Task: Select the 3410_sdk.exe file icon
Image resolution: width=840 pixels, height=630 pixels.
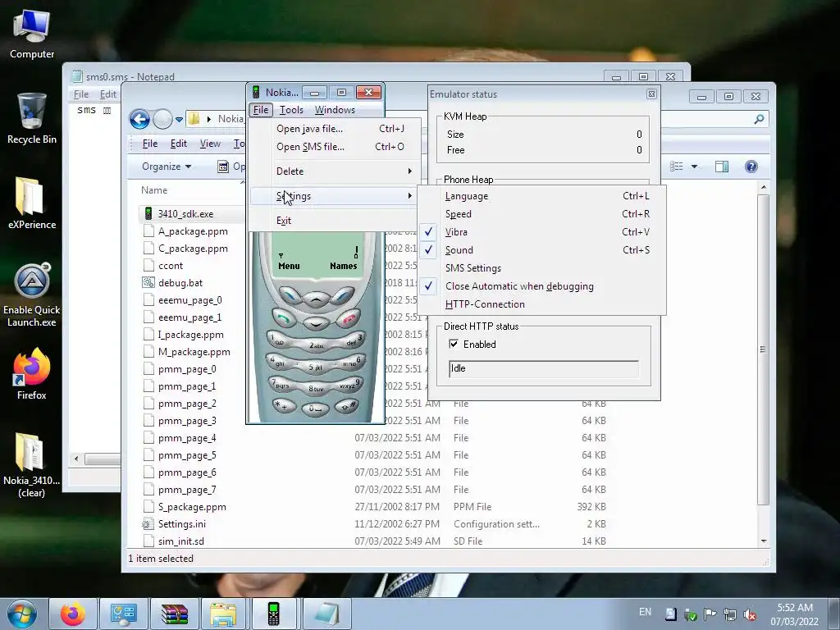Action: (x=148, y=214)
